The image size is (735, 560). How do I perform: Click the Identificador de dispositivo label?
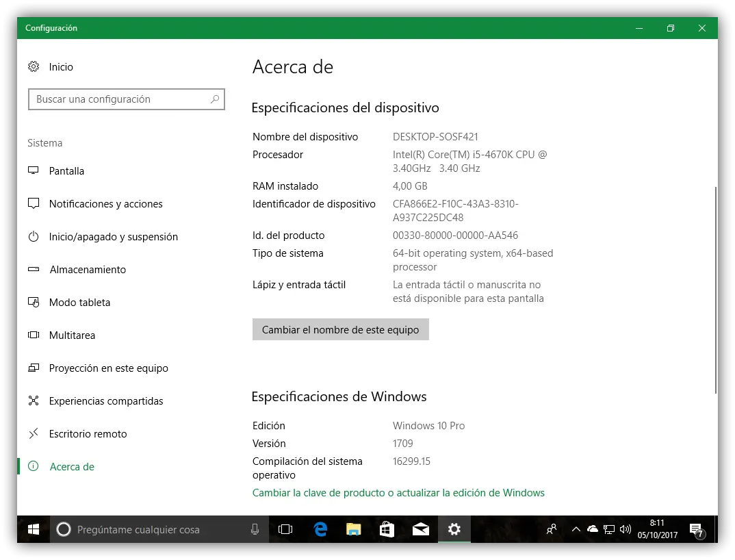coord(314,203)
